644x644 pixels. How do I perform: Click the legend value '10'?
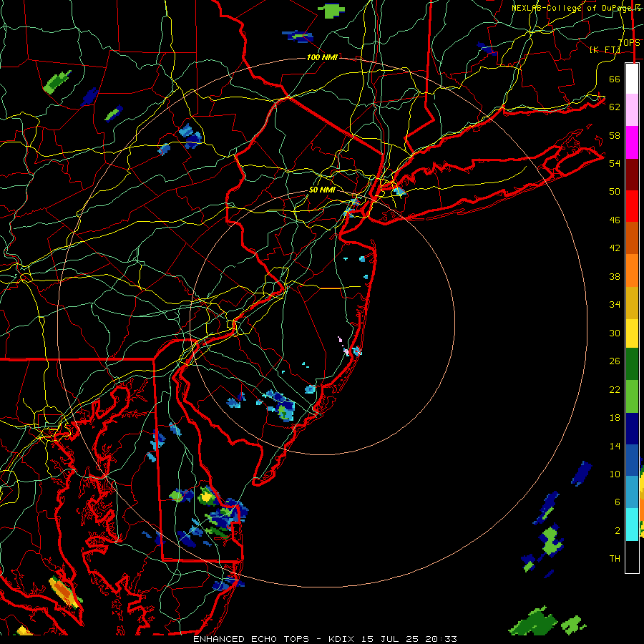coord(615,474)
